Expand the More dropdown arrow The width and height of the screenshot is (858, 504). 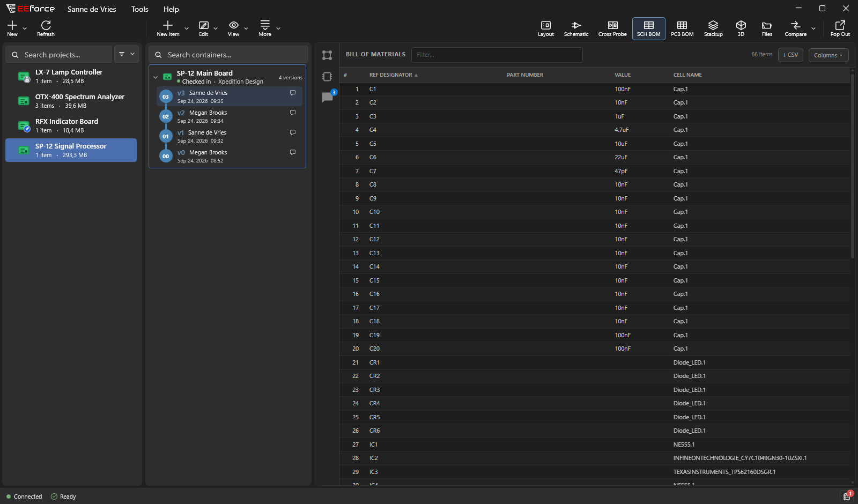278,28
